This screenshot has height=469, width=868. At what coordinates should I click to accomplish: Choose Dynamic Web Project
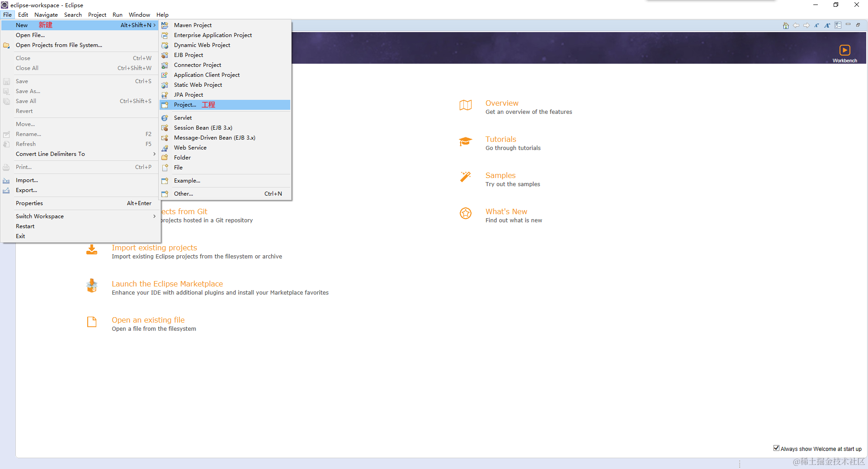[x=225, y=45]
